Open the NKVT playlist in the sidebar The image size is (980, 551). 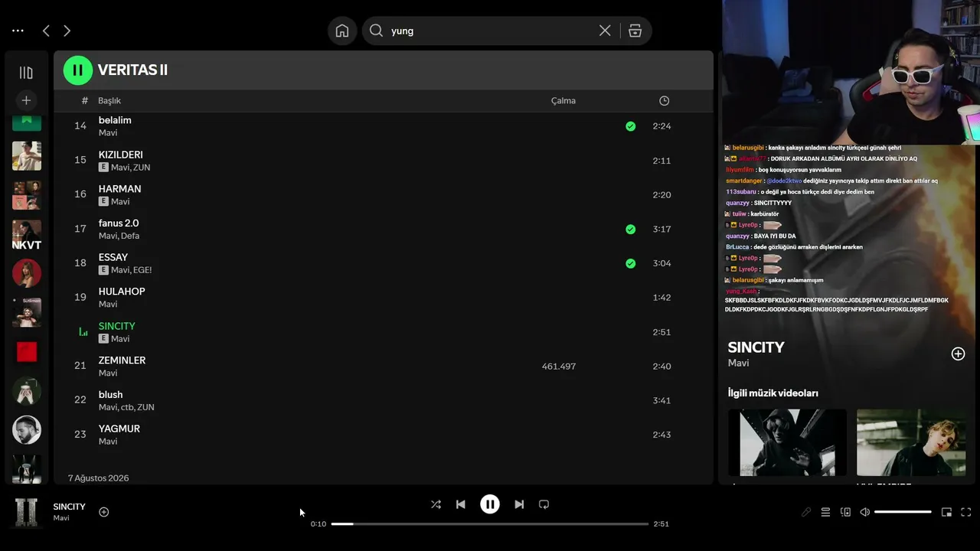(x=27, y=235)
